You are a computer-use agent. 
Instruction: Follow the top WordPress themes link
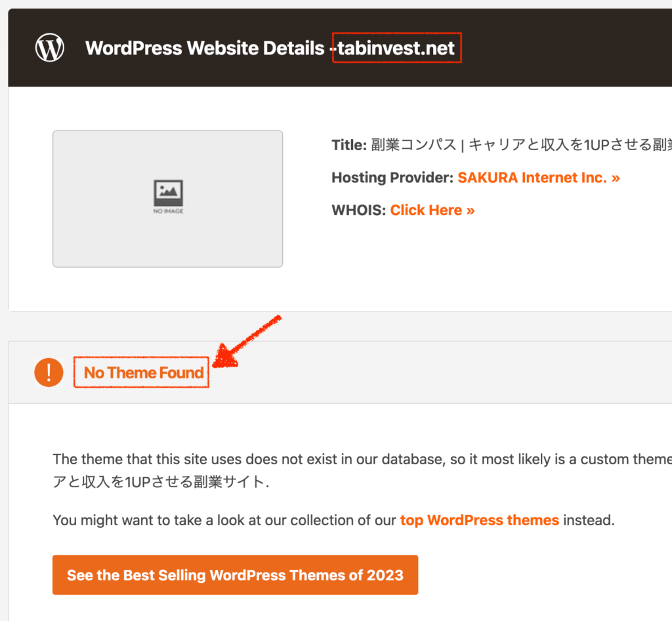click(479, 520)
